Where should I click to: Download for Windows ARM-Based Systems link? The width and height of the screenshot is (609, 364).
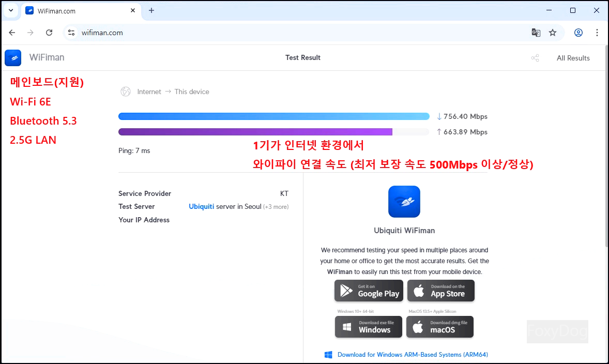click(x=413, y=355)
